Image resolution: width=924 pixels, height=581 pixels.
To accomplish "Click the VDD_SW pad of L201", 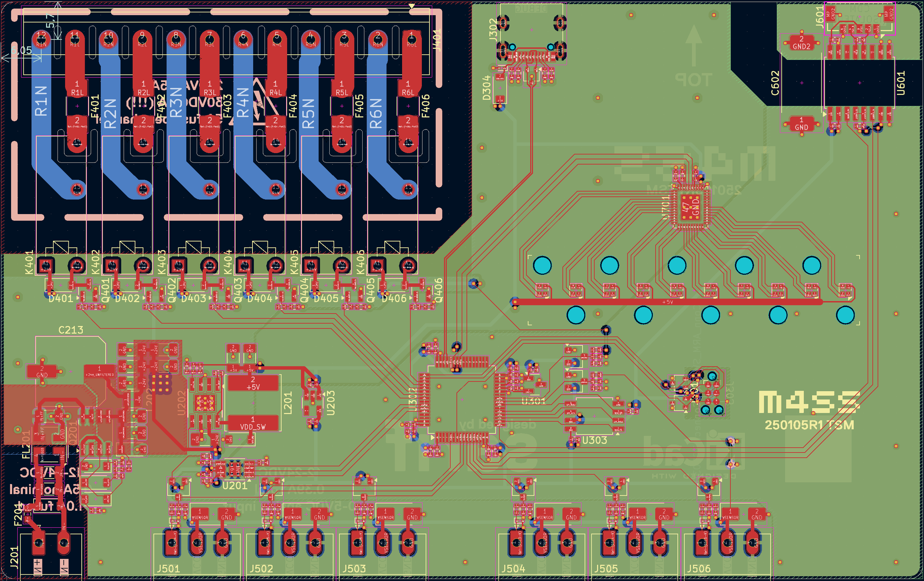I will coord(253,423).
